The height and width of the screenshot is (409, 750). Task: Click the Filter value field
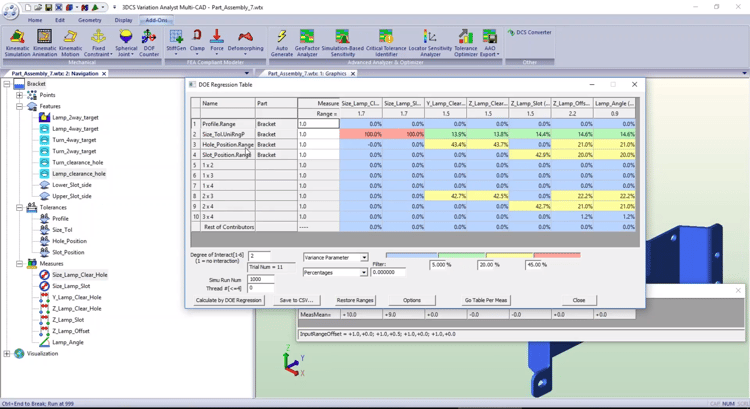click(x=388, y=272)
